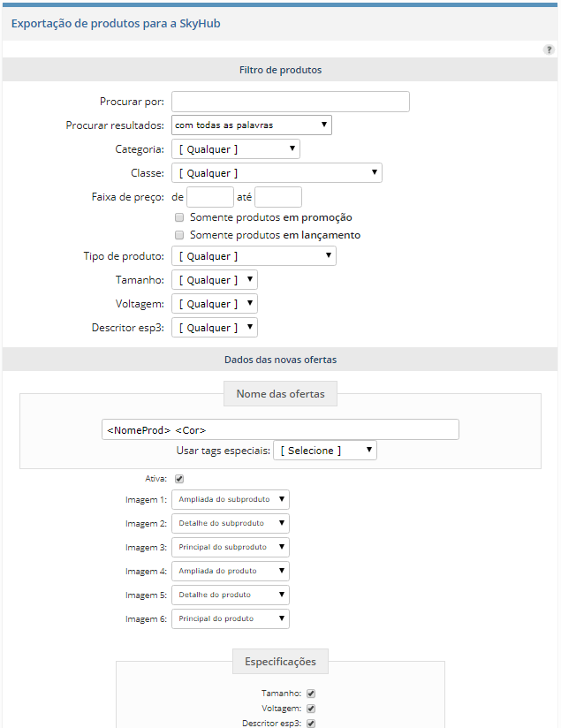This screenshot has height=728, width=561.
Task: Open the Imagem 1 dropdown
Action: tap(231, 499)
